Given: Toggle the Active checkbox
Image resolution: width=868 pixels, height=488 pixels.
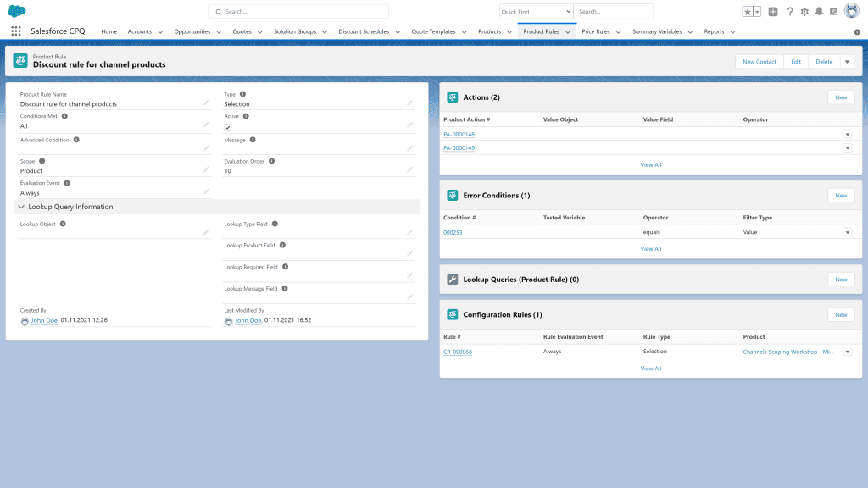Looking at the screenshot, I should pos(227,127).
